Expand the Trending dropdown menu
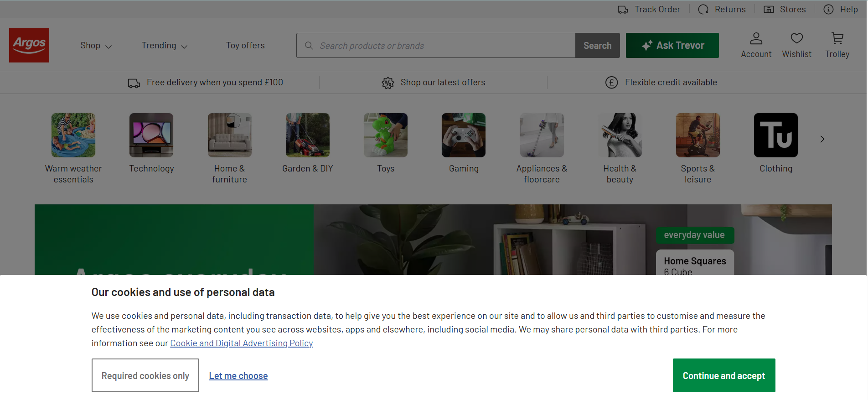Viewport: 868px width, 400px height. coord(165,46)
